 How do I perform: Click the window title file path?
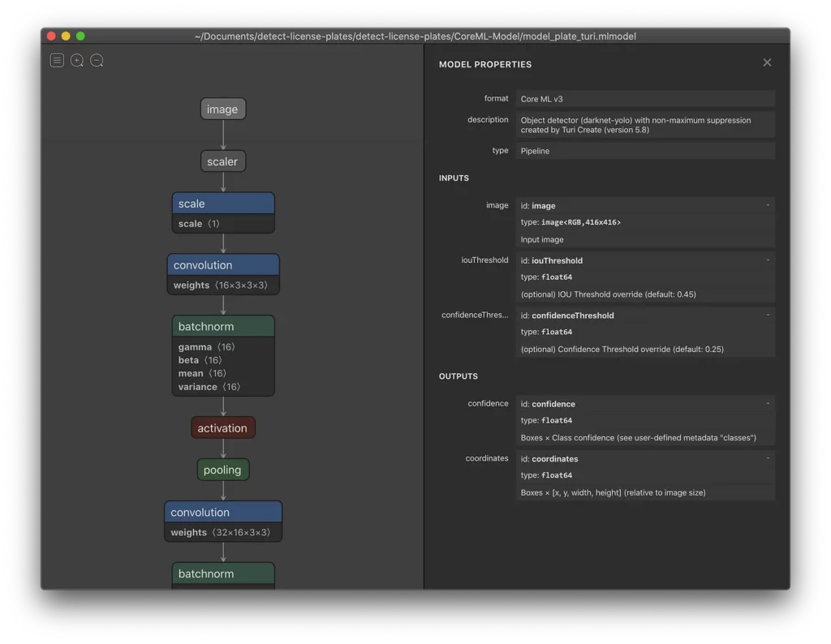pyautogui.click(x=415, y=36)
